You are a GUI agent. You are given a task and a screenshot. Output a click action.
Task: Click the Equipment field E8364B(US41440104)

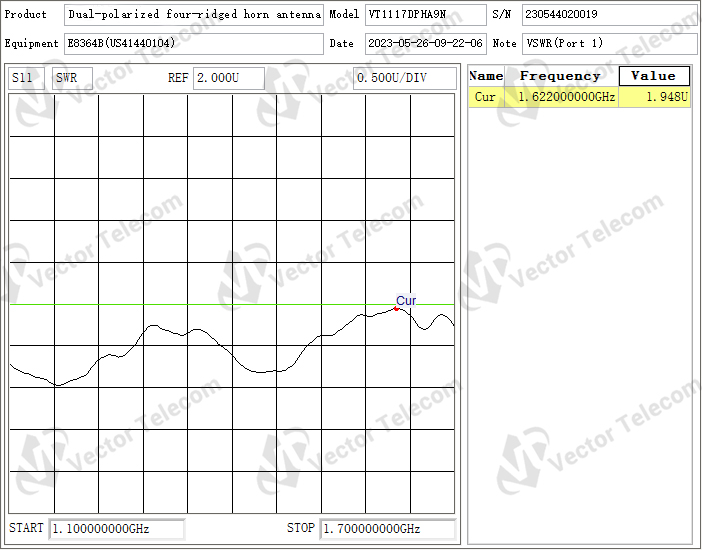click(x=194, y=44)
